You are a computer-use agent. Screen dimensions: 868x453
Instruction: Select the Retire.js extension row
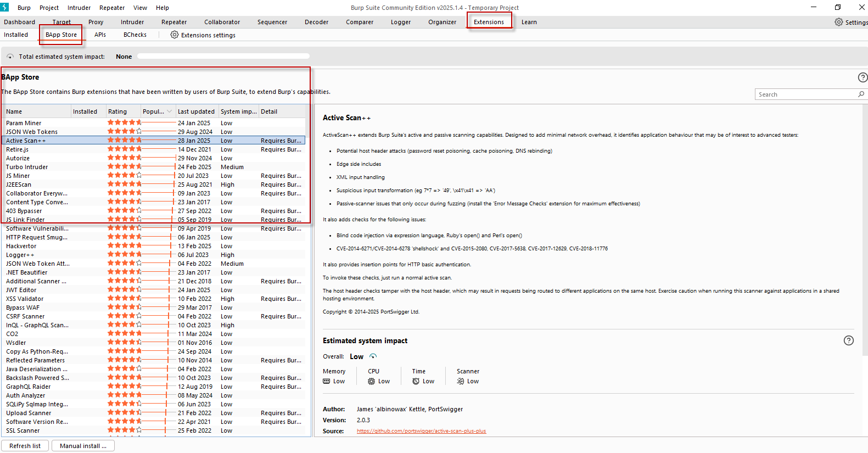click(x=154, y=149)
